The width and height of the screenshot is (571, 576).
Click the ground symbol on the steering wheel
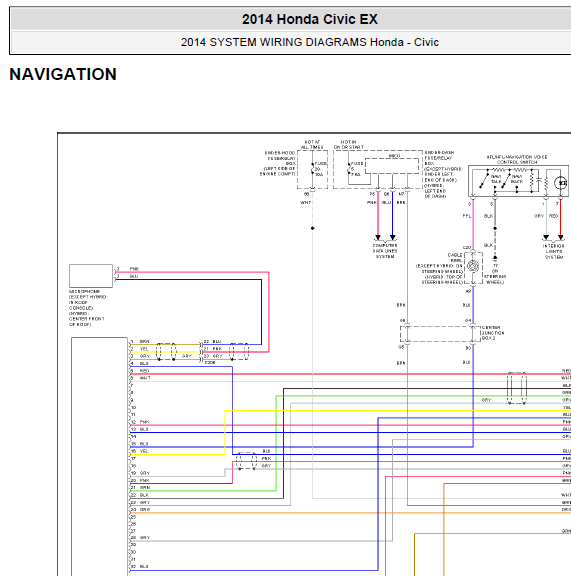[x=495, y=258]
